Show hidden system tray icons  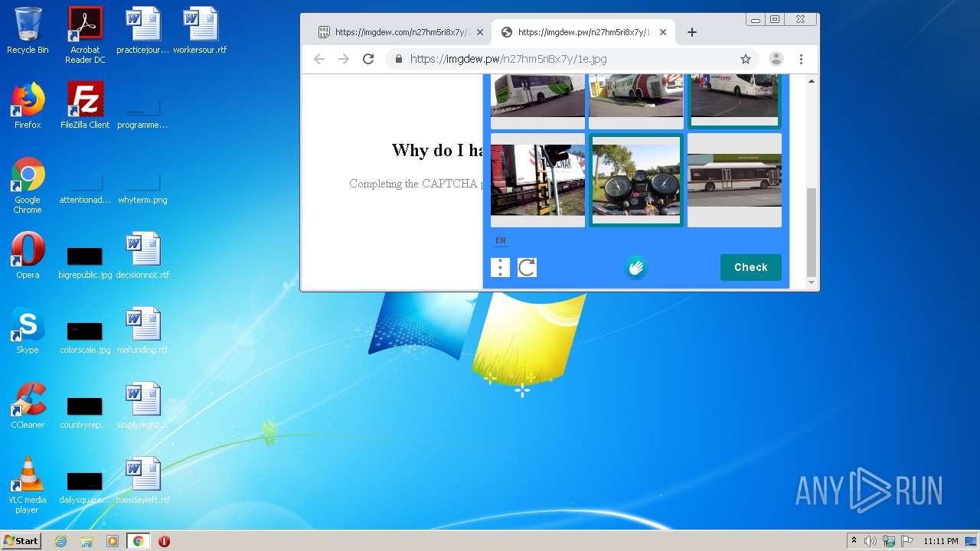click(x=854, y=541)
